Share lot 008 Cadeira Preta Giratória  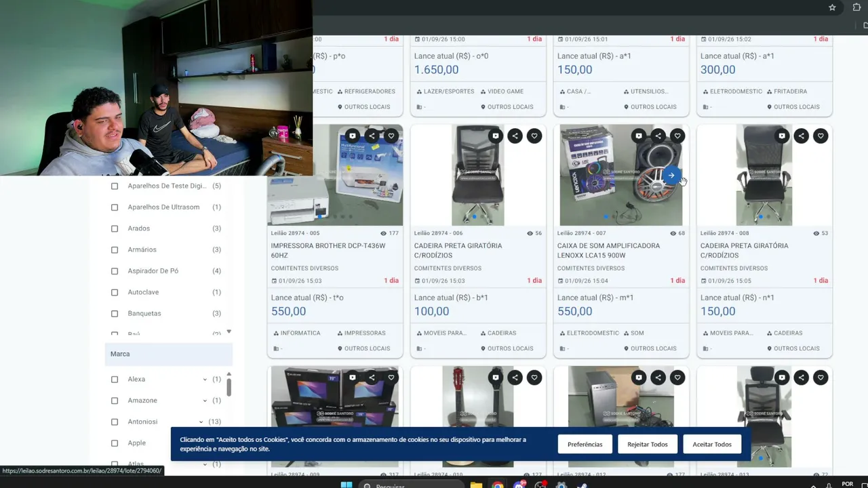(x=802, y=136)
